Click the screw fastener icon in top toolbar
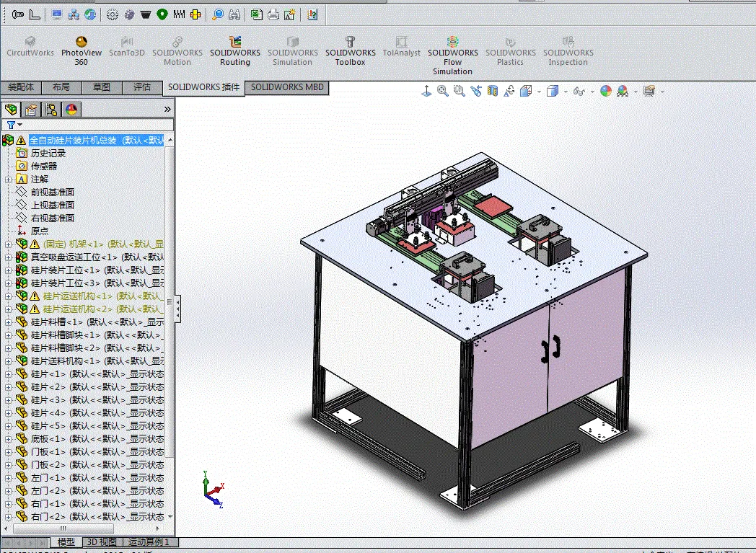Viewport: 756px width, 553px height. [18, 15]
